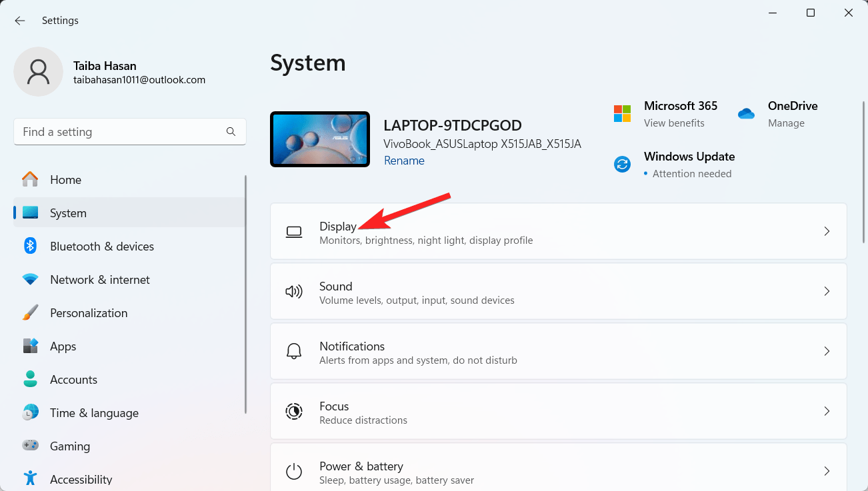
Task: Select the Bluetooth & devices icon
Action: point(30,246)
